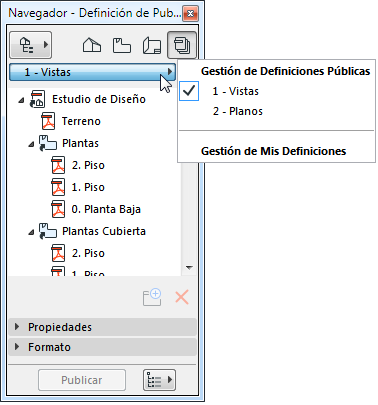Image resolution: width=378 pixels, height=405 pixels.
Task: Collapse the Plantas folder
Action: click(x=31, y=144)
